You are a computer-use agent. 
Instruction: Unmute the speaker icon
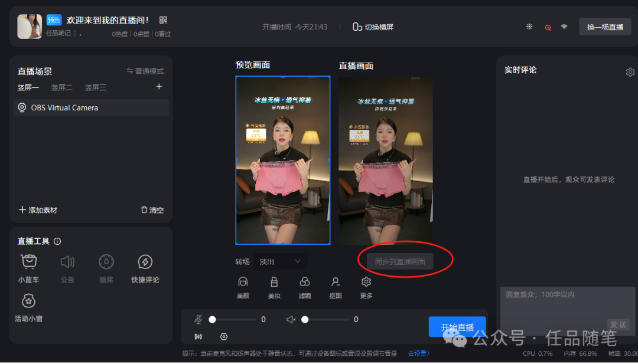290,319
